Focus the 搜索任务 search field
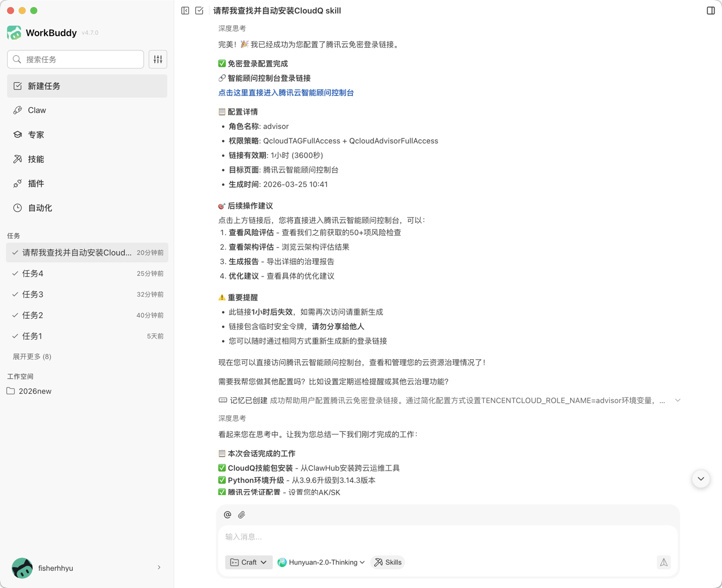Image resolution: width=722 pixels, height=588 pixels. [x=75, y=60]
